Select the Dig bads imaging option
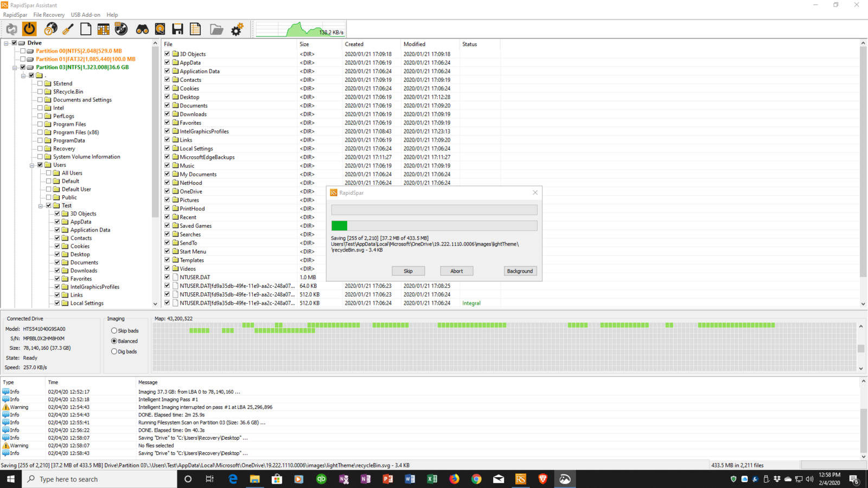This screenshot has width=868, height=488. click(x=114, y=351)
